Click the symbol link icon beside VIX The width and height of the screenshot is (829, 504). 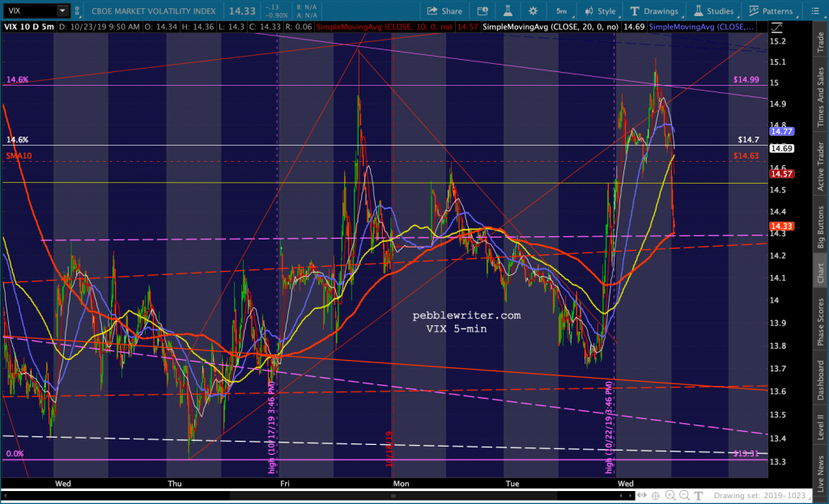coord(77,11)
